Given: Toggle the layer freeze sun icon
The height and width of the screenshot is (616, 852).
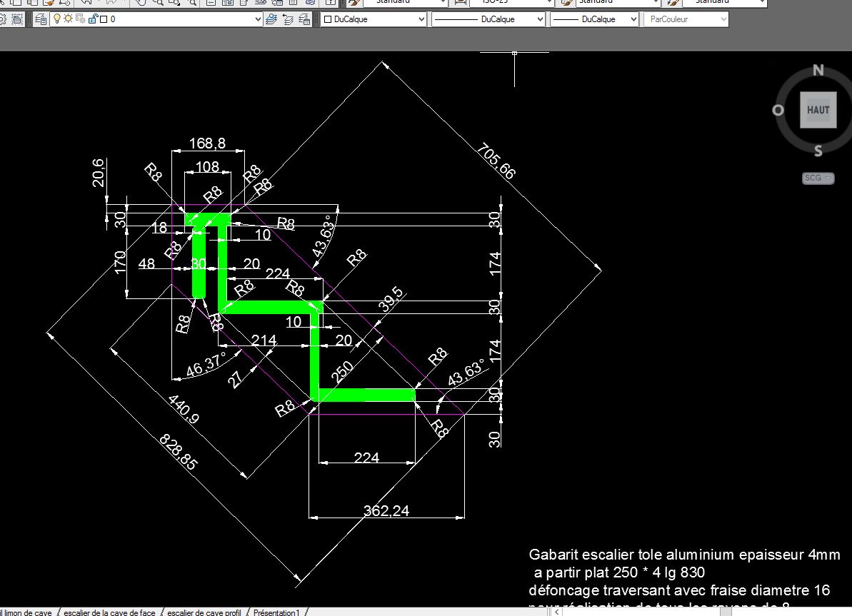Looking at the screenshot, I should click(x=68, y=19).
